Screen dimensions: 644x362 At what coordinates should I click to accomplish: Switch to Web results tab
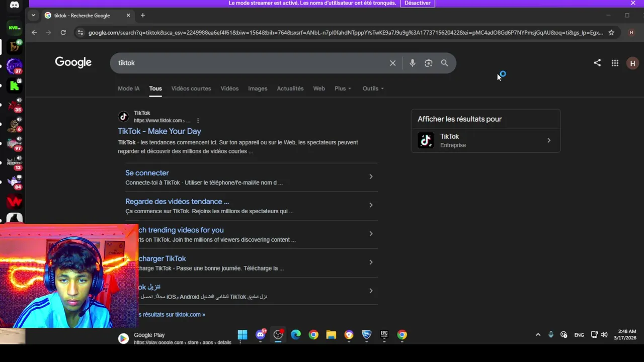[319, 88]
